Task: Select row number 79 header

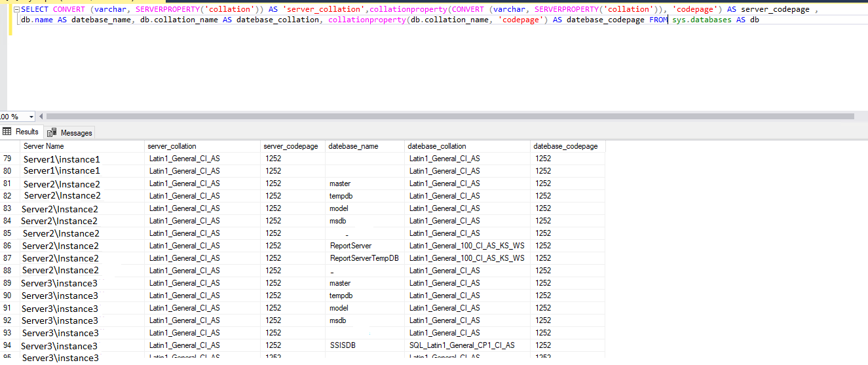Action: pyautogui.click(x=10, y=159)
